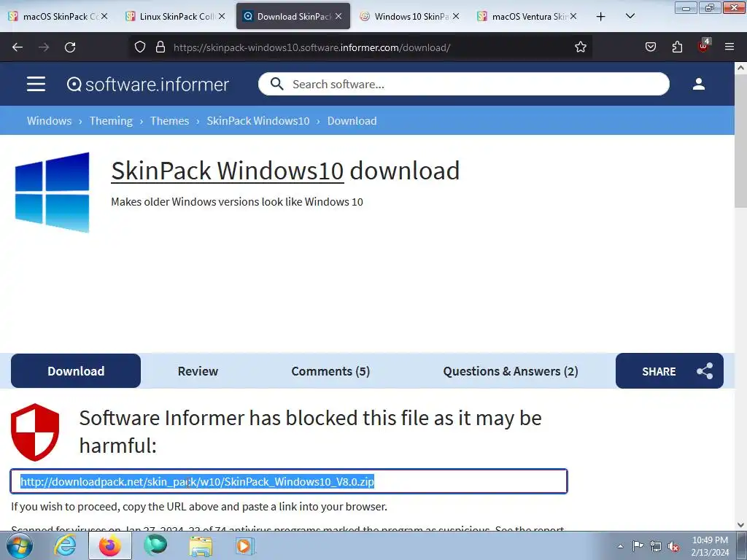Open the tracking protection shield icon
This screenshot has width=747, height=560.
click(139, 47)
